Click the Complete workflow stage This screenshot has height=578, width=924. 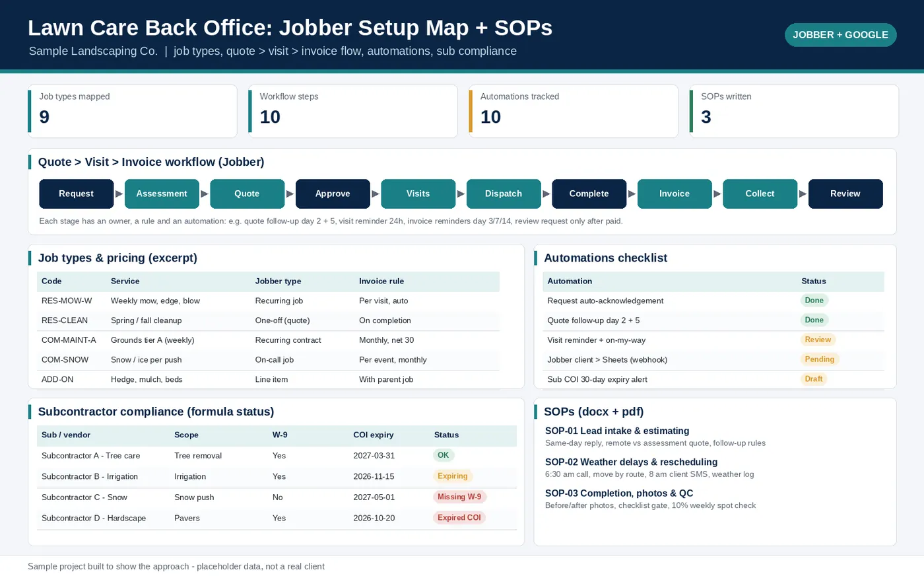tap(589, 194)
